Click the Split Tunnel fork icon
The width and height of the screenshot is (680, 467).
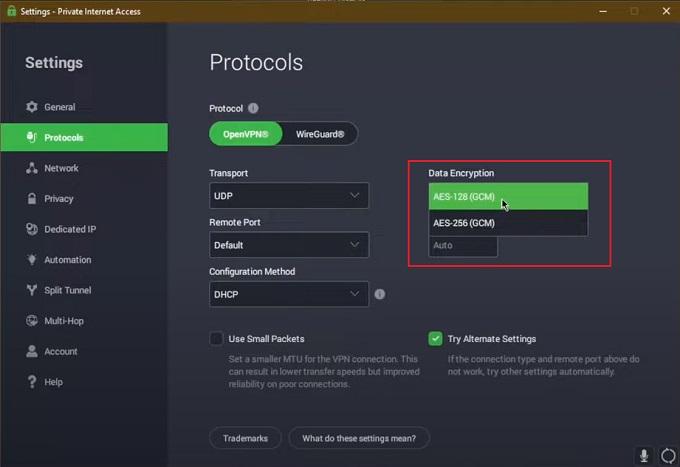(32, 290)
